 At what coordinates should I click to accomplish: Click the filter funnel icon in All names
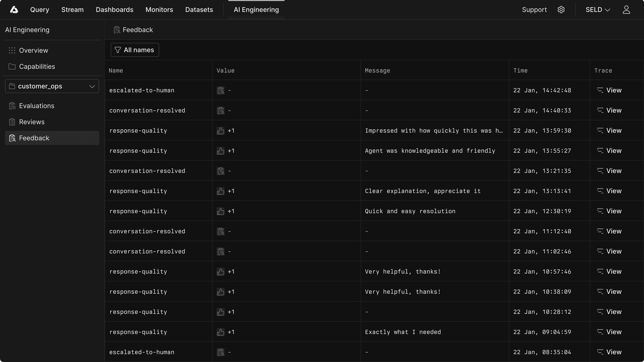pos(117,50)
